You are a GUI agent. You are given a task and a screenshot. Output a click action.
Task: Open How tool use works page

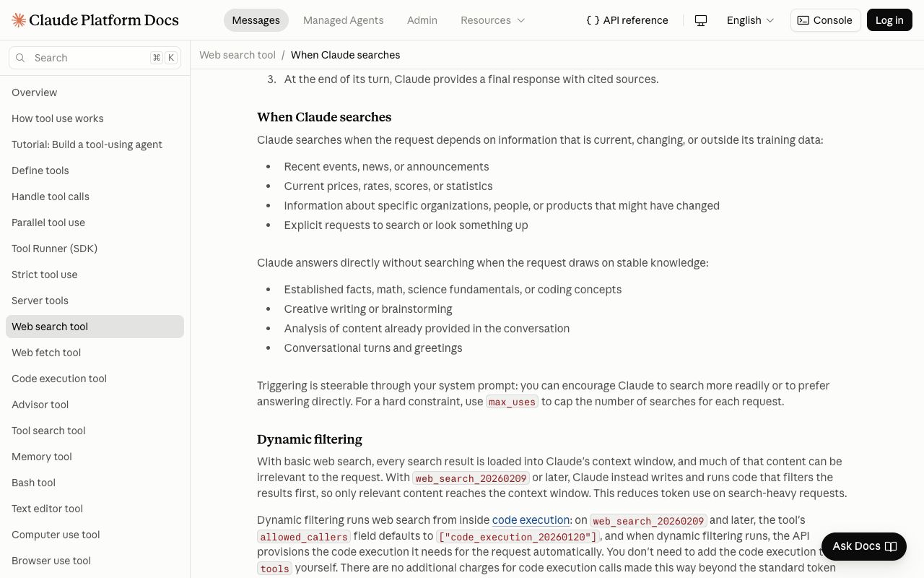tap(95, 118)
